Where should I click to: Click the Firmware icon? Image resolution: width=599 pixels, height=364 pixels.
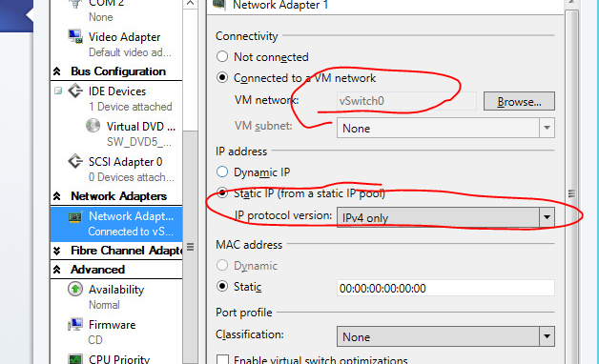(x=75, y=324)
